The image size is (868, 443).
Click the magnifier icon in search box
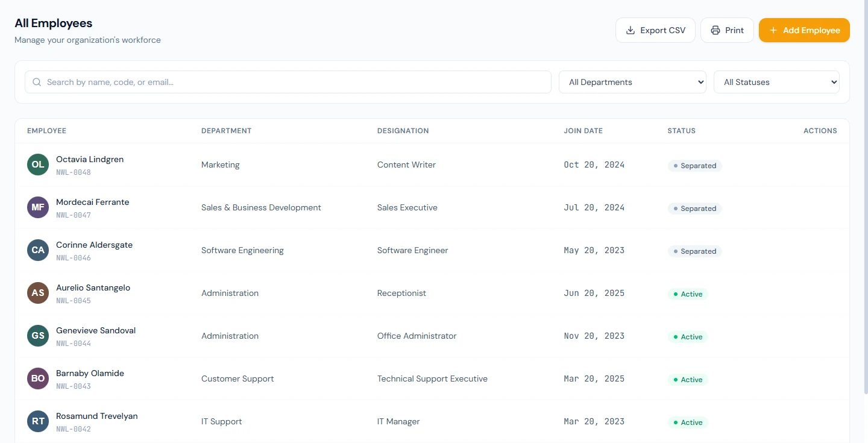[37, 82]
